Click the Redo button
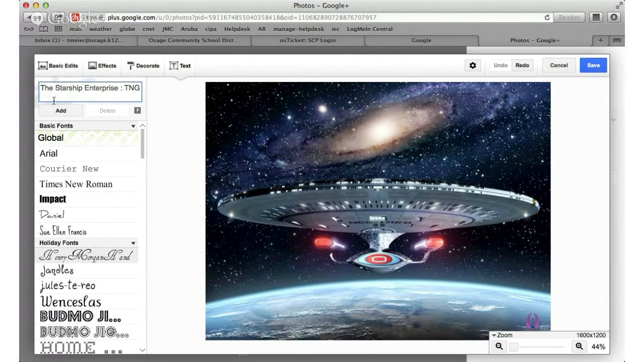The width and height of the screenshot is (644, 362). pos(522,65)
